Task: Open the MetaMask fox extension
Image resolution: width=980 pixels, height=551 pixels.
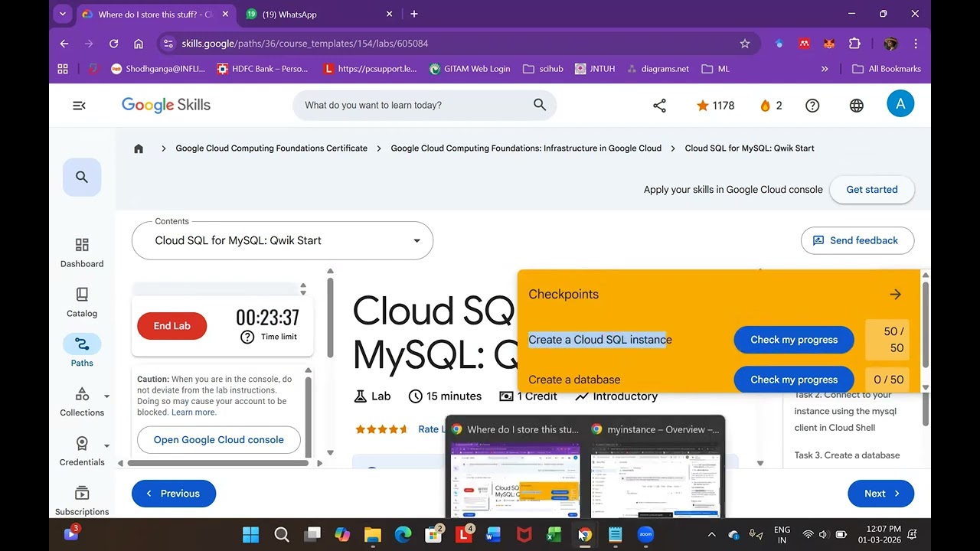Action: 829,44
